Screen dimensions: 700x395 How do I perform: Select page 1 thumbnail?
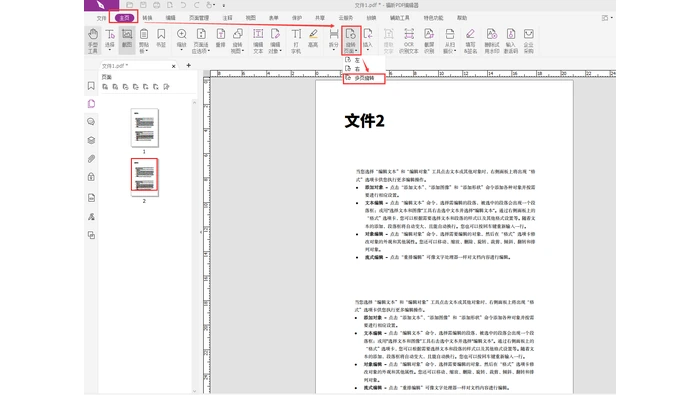pos(144,128)
